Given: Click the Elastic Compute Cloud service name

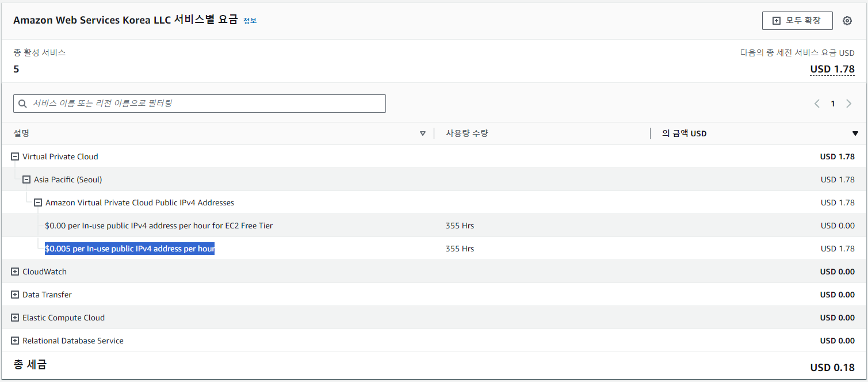Looking at the screenshot, I should coord(64,318).
